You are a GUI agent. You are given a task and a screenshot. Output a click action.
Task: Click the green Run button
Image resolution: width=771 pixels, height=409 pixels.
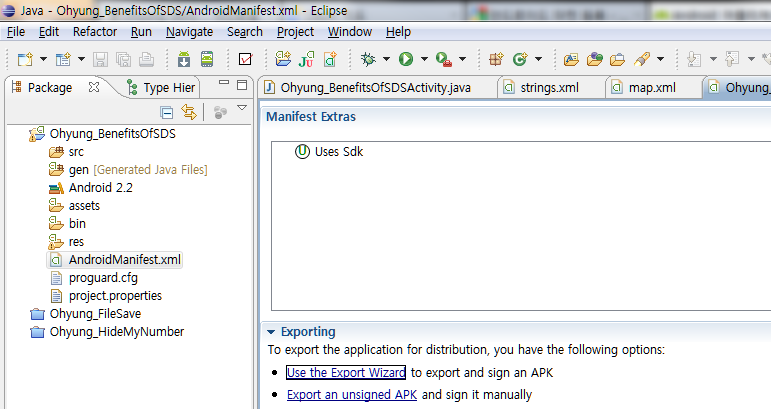(406, 60)
